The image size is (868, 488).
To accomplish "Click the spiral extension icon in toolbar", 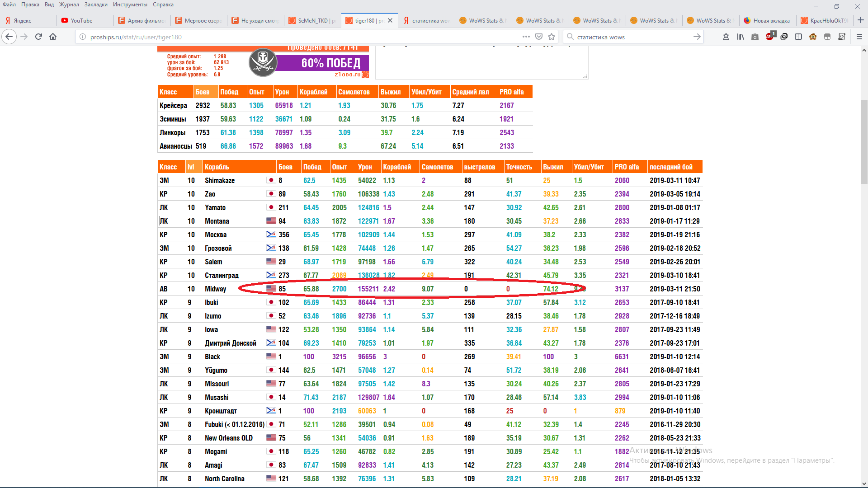I will click(x=784, y=37).
